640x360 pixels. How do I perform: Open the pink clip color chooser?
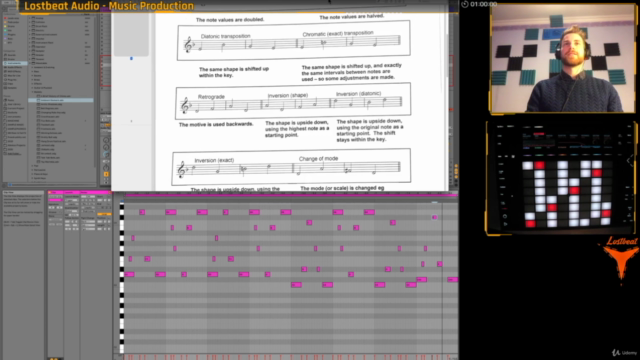(55, 200)
